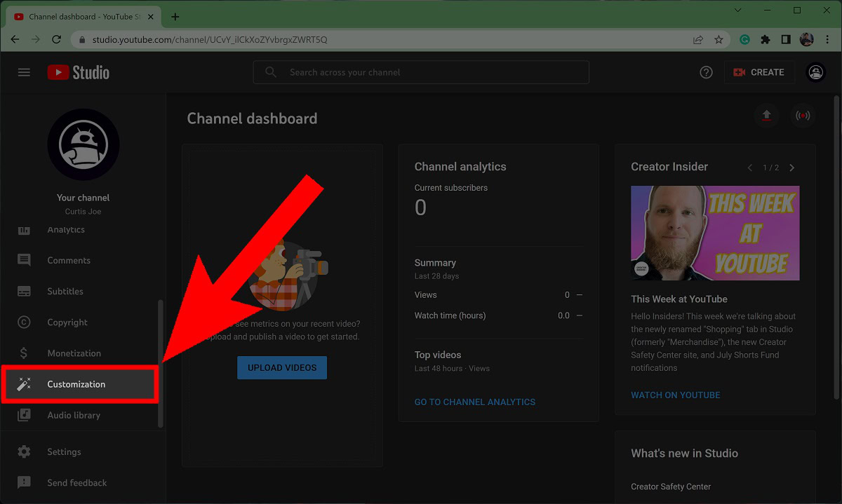This screenshot has width=842, height=504.
Task: Open the hamburger navigation menu
Action: [24, 72]
